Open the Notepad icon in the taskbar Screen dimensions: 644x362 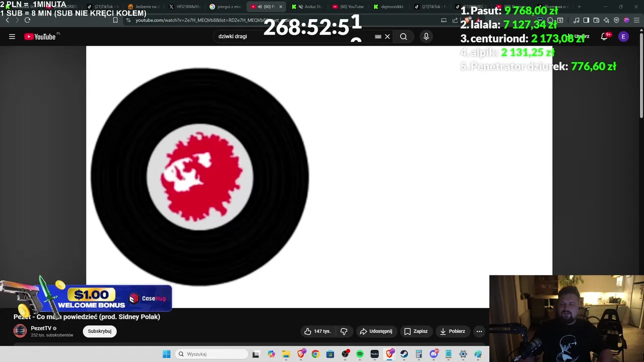coord(448,354)
